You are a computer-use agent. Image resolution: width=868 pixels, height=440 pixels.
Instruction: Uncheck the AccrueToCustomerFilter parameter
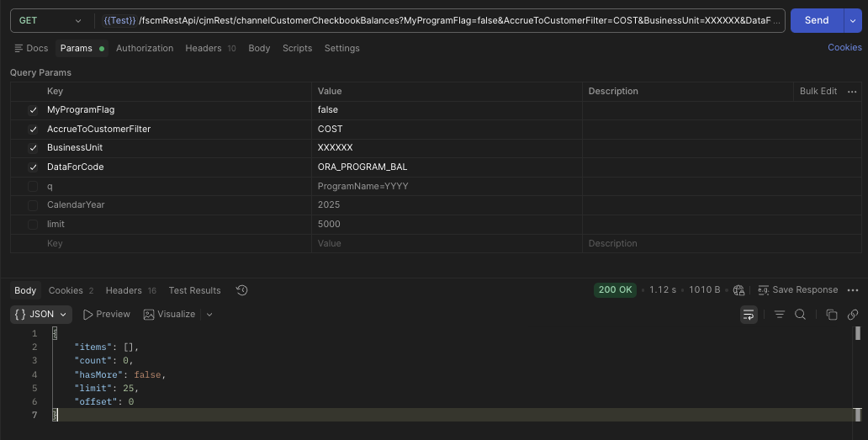33,129
